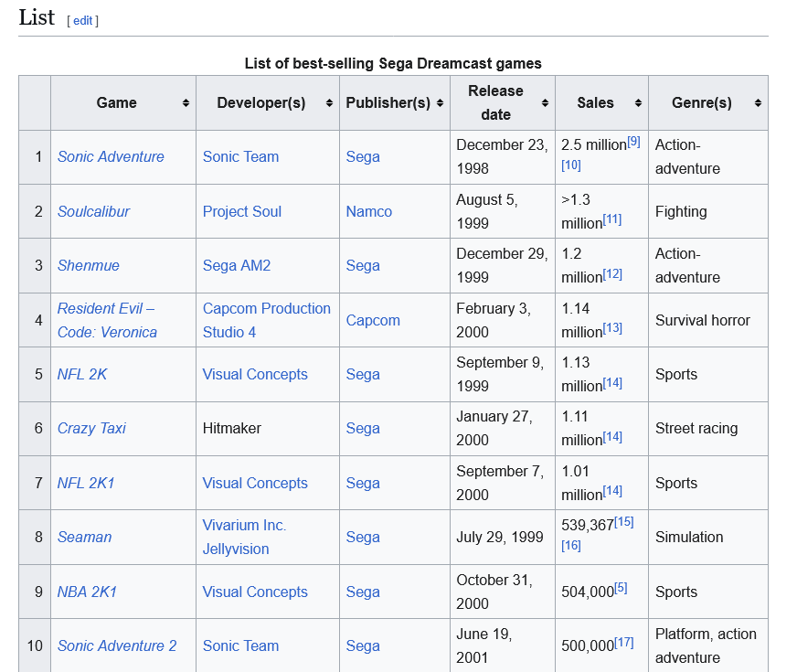Sort table by Release date arrows

coord(545,103)
